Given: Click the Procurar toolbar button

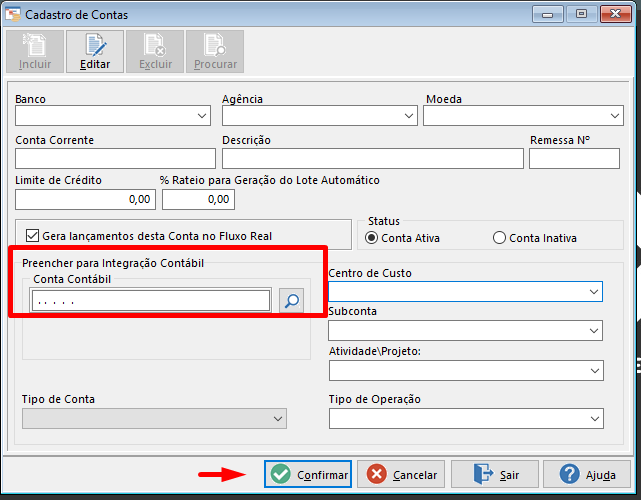Looking at the screenshot, I should coord(215,52).
